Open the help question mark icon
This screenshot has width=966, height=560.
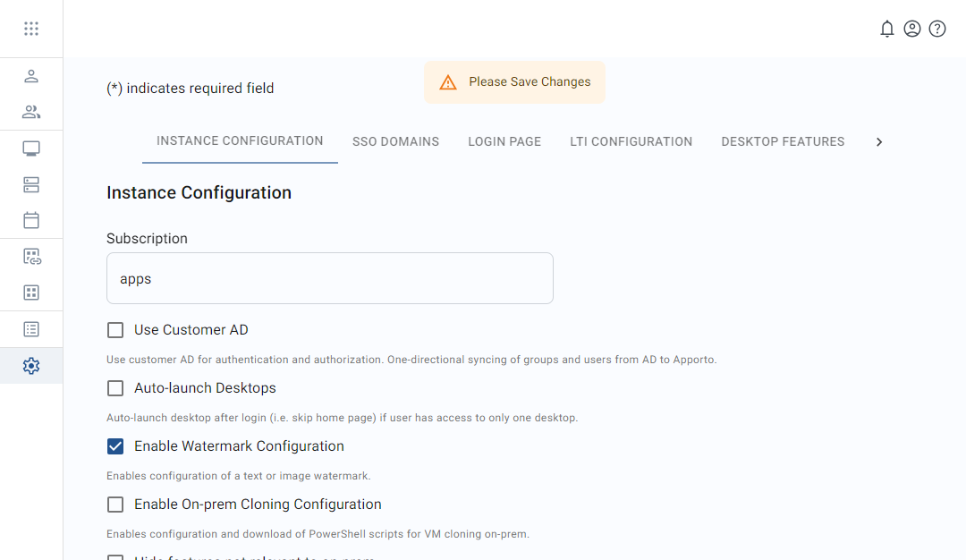(x=936, y=28)
